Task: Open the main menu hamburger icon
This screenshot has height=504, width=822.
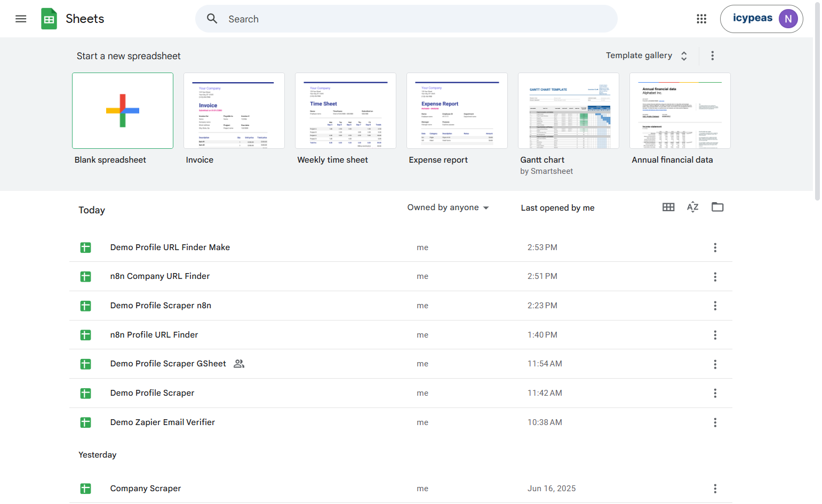Action: pos(21,19)
